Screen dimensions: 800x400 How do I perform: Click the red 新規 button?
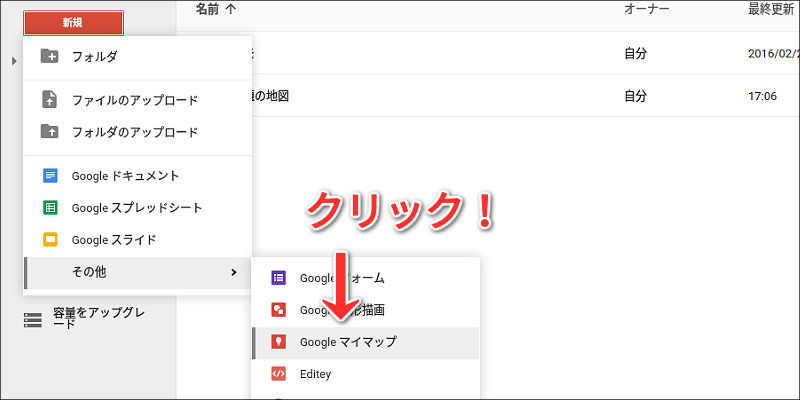73,23
